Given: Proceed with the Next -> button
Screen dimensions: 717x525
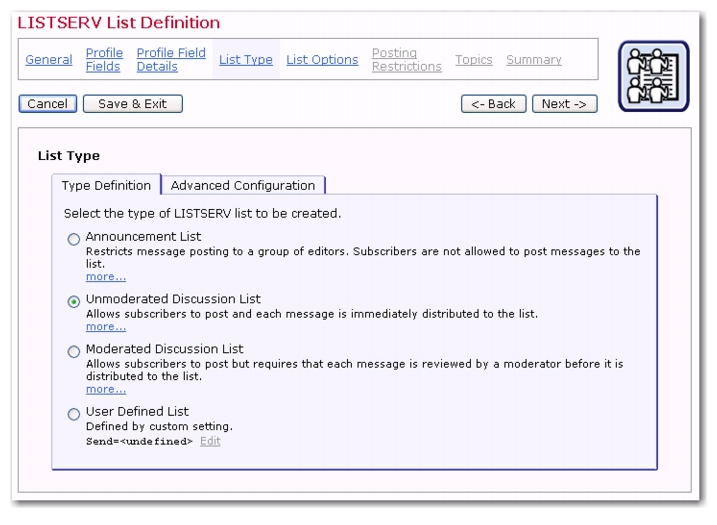Looking at the screenshot, I should 564,104.
